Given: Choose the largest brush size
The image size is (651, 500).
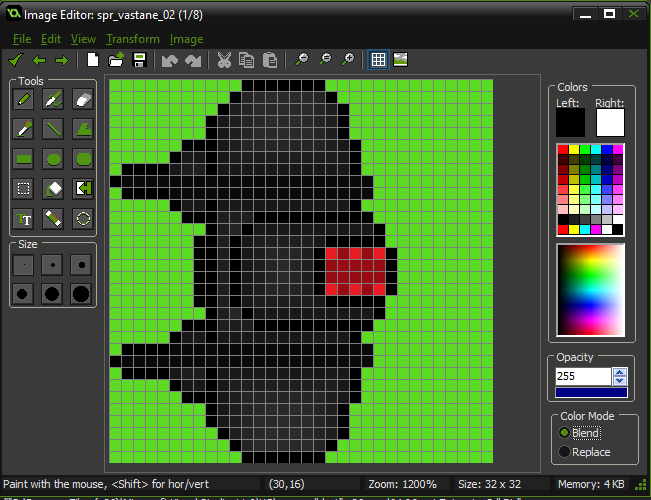Looking at the screenshot, I should point(81,294).
